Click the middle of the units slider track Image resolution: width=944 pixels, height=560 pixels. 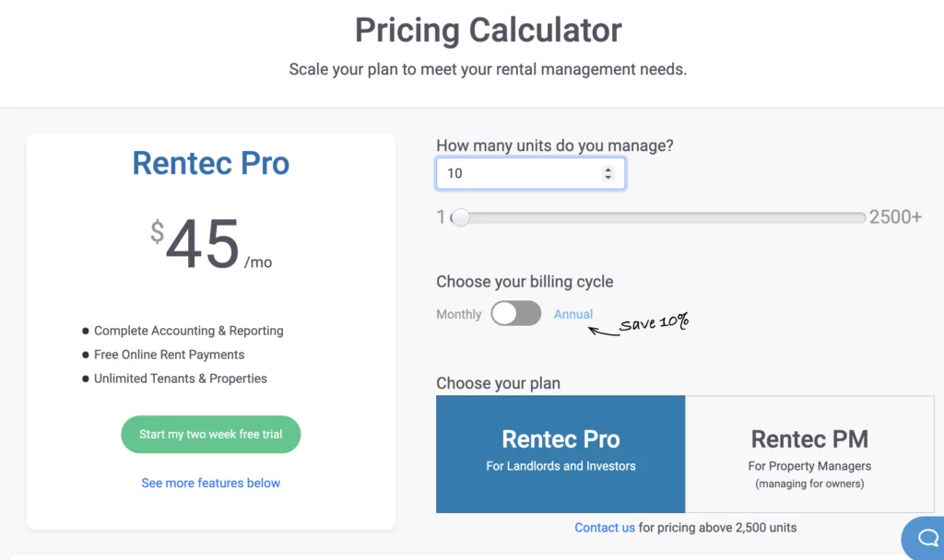[x=658, y=217]
